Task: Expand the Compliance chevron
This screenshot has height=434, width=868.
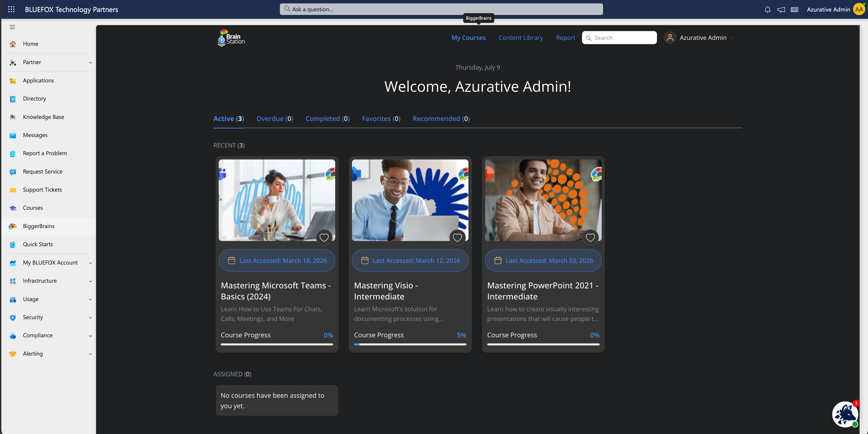Action: (90, 336)
